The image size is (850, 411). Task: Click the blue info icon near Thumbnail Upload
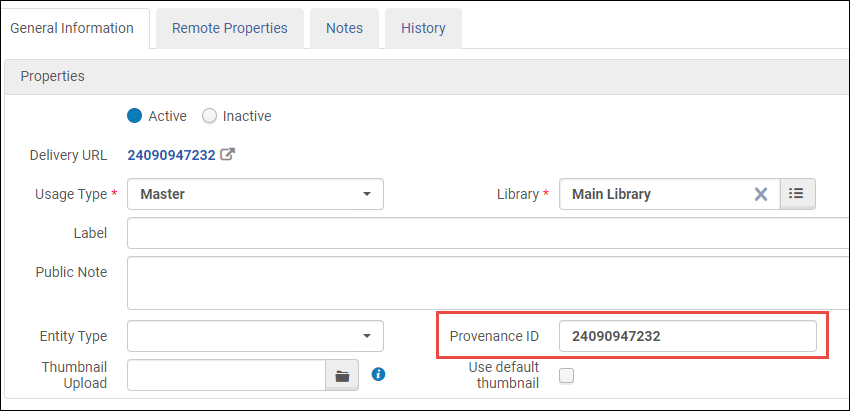click(378, 375)
